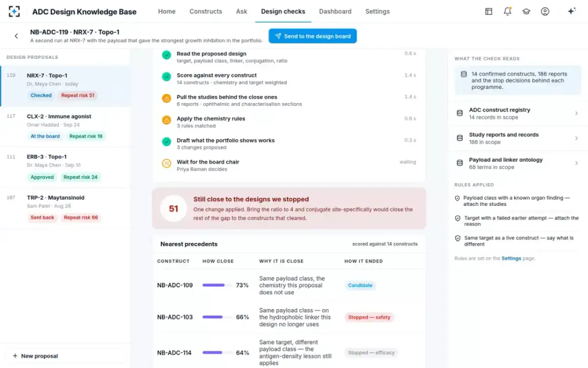Click the plus icon beside New proposal
Viewport: 588px width, 368px height.
click(15, 356)
